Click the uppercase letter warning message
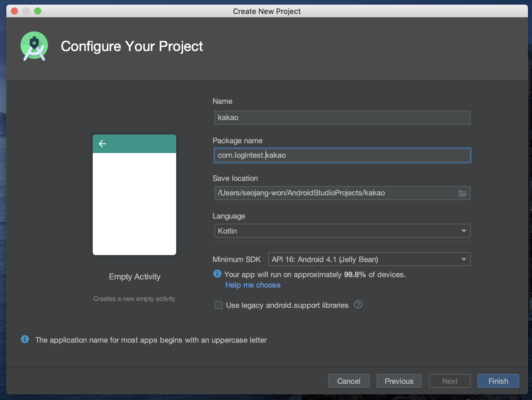532x400 pixels. [x=151, y=340]
